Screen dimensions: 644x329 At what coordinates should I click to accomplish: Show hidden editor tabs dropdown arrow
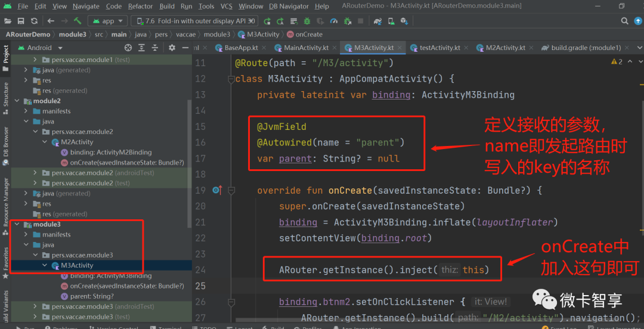639,48
